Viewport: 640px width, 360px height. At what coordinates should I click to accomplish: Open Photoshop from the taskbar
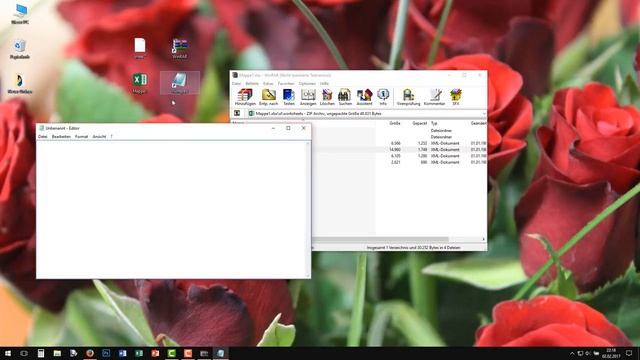(x=106, y=353)
